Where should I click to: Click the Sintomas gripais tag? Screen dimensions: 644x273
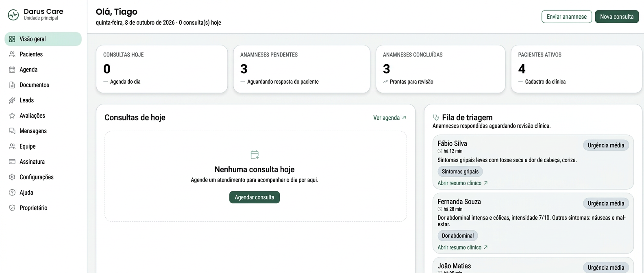(x=460, y=171)
